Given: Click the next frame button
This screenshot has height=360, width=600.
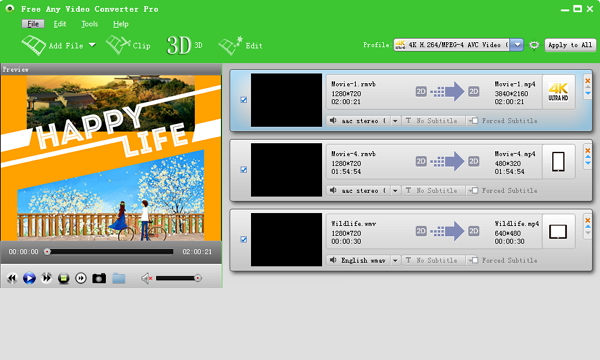Looking at the screenshot, I should tap(81, 278).
